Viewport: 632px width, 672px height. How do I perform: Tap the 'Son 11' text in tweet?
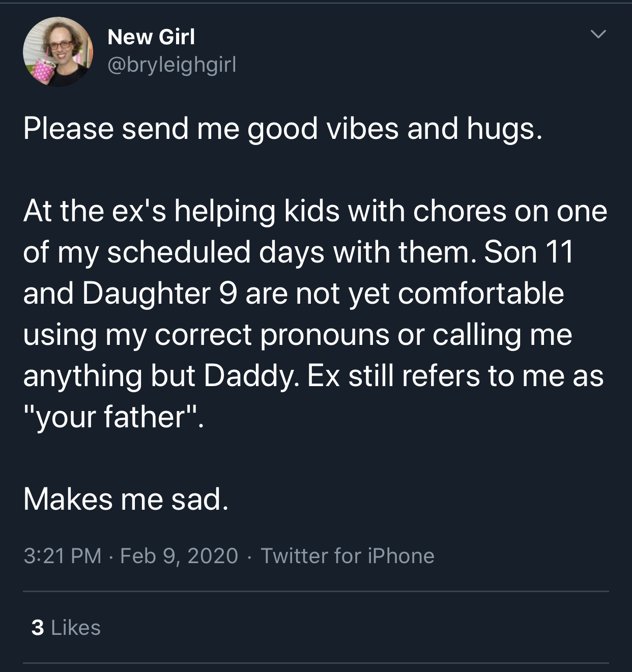[529, 252]
